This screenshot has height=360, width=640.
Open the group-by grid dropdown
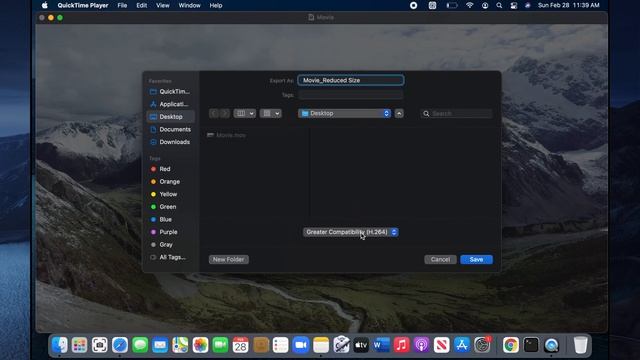click(x=270, y=113)
